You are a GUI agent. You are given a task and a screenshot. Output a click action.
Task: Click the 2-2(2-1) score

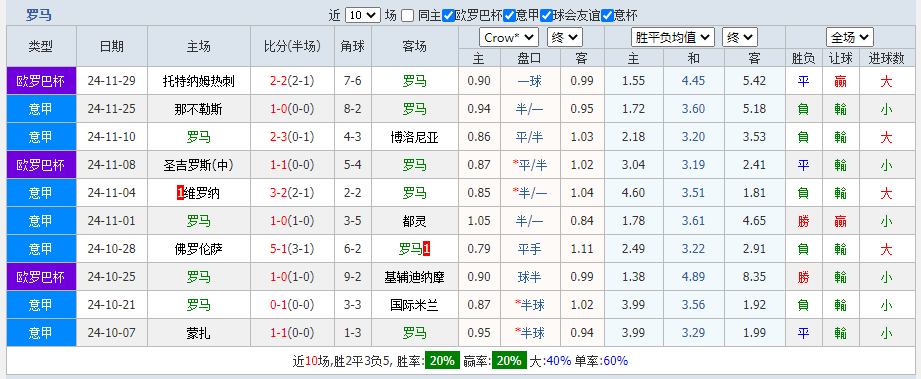pyautogui.click(x=292, y=81)
